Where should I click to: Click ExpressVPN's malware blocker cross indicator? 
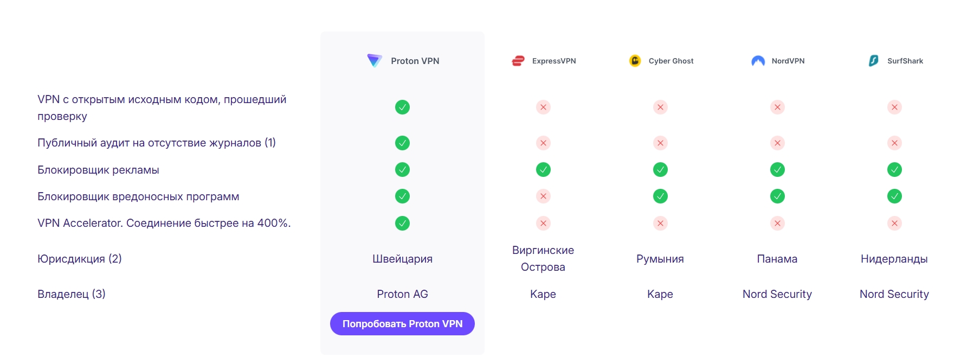(x=543, y=196)
